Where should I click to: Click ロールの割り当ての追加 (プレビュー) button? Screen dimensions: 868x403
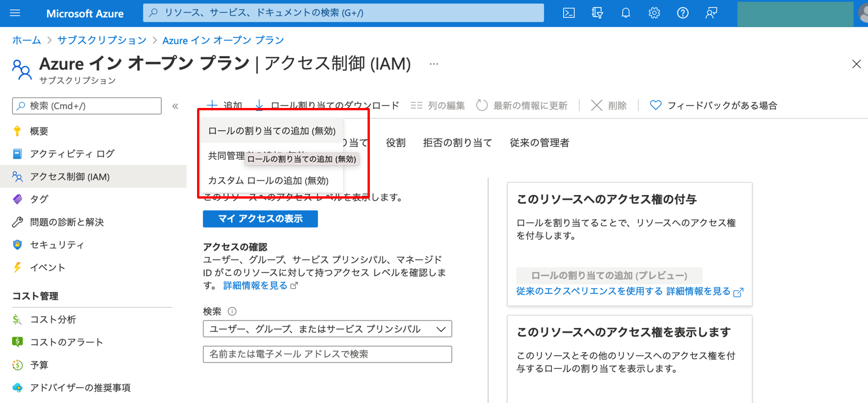[x=609, y=275]
